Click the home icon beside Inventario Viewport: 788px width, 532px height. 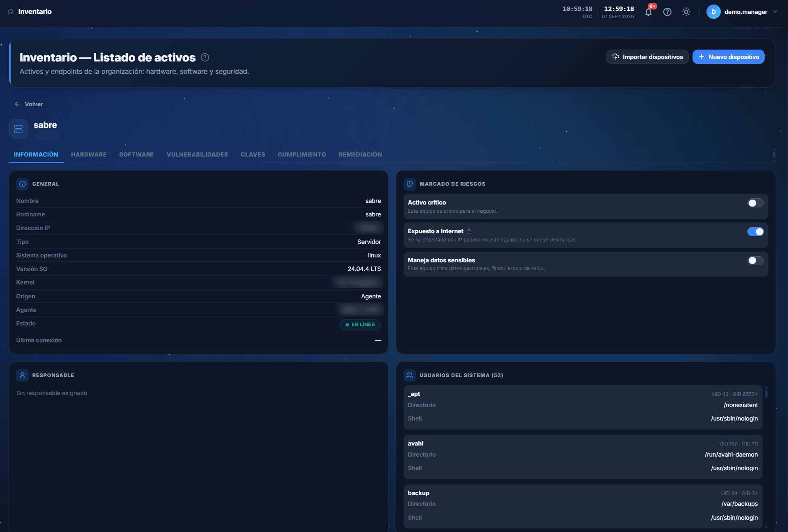(11, 12)
